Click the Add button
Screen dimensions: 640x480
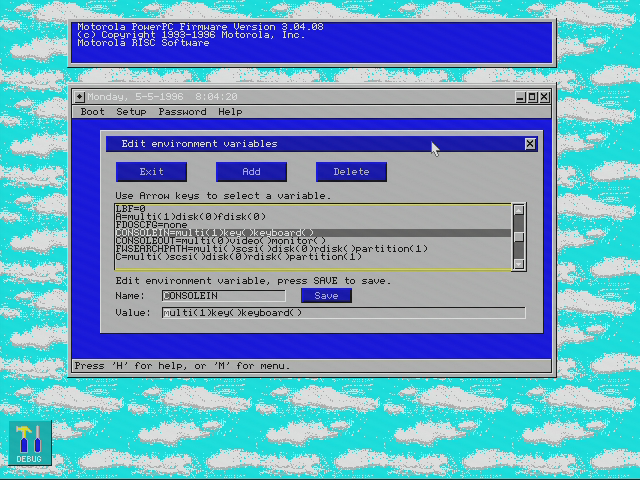point(251,172)
